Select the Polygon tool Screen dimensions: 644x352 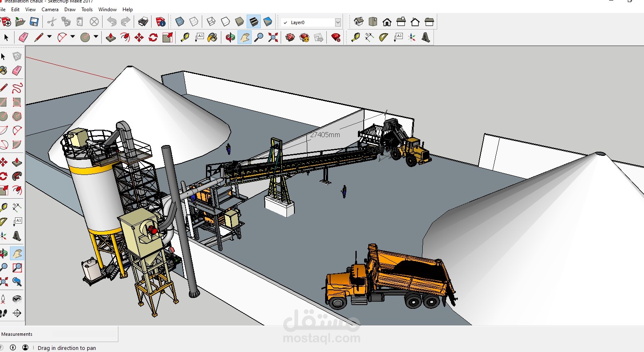click(x=17, y=116)
